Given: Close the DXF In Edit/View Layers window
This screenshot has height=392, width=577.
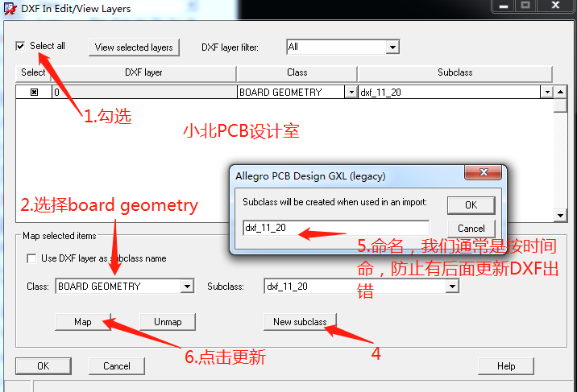Looking at the screenshot, I should [555, 6].
